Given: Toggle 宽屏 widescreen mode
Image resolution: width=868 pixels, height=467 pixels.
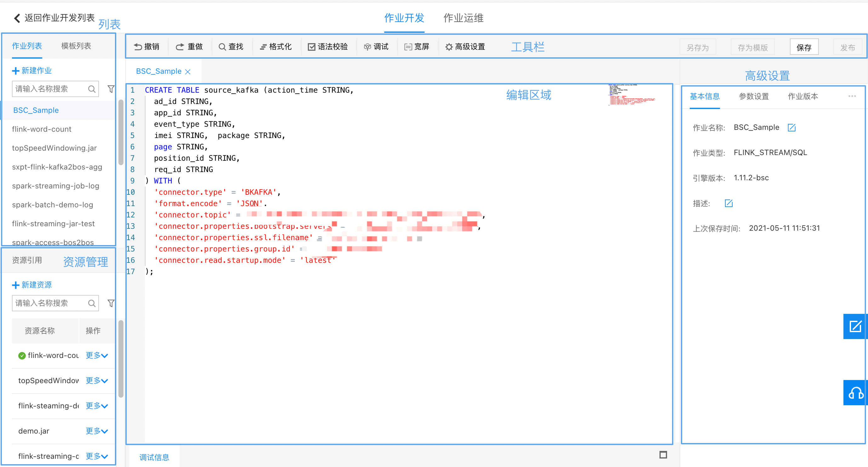Looking at the screenshot, I should coord(416,47).
